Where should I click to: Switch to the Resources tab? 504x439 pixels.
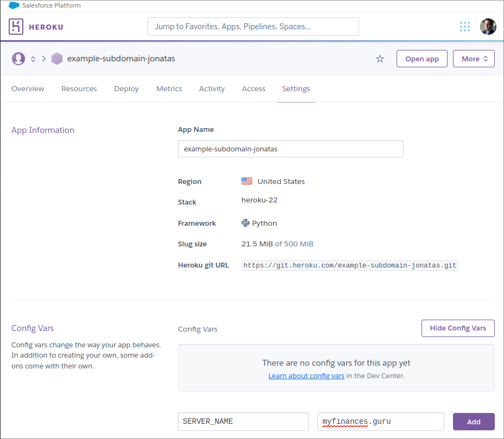(x=79, y=89)
